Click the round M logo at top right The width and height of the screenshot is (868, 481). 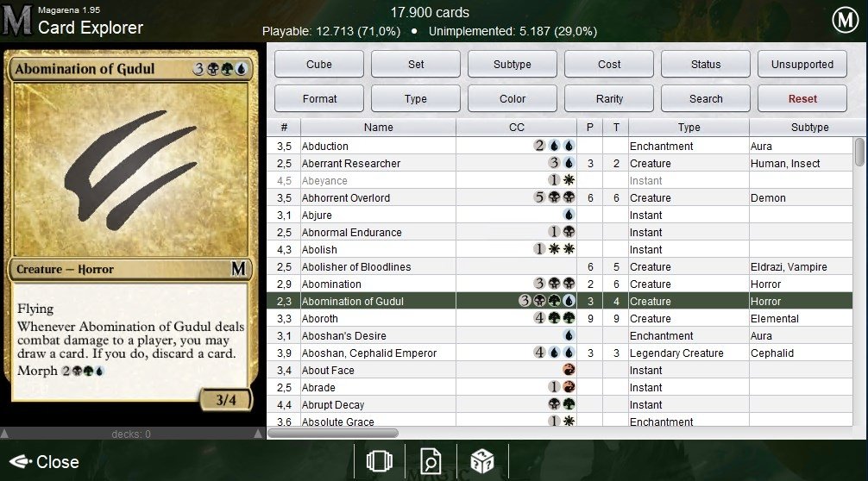(846, 21)
